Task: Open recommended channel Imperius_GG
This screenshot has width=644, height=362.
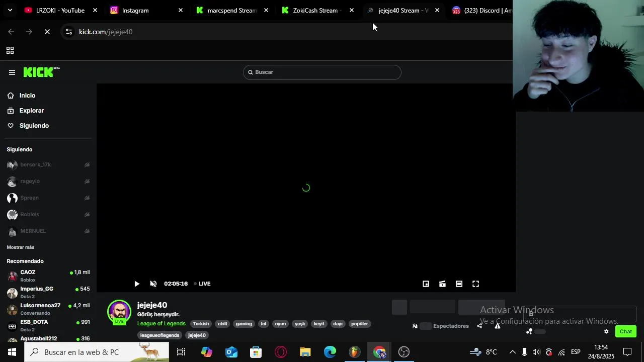Action: [48, 293]
